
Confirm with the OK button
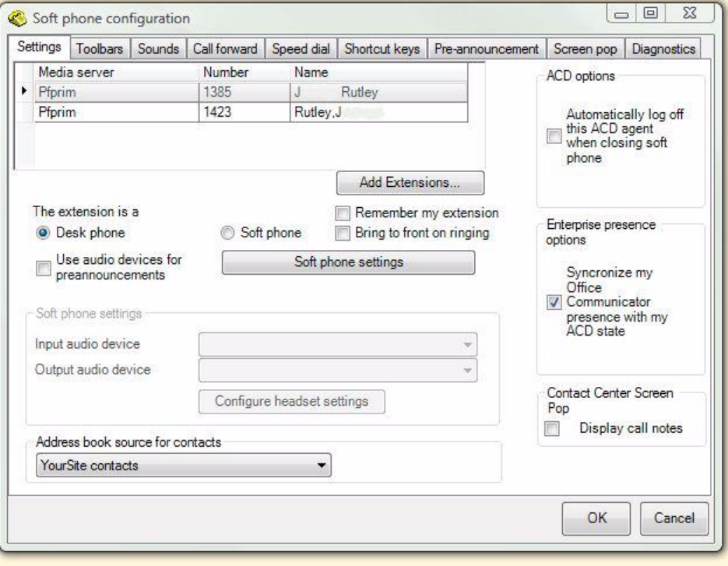click(x=596, y=519)
